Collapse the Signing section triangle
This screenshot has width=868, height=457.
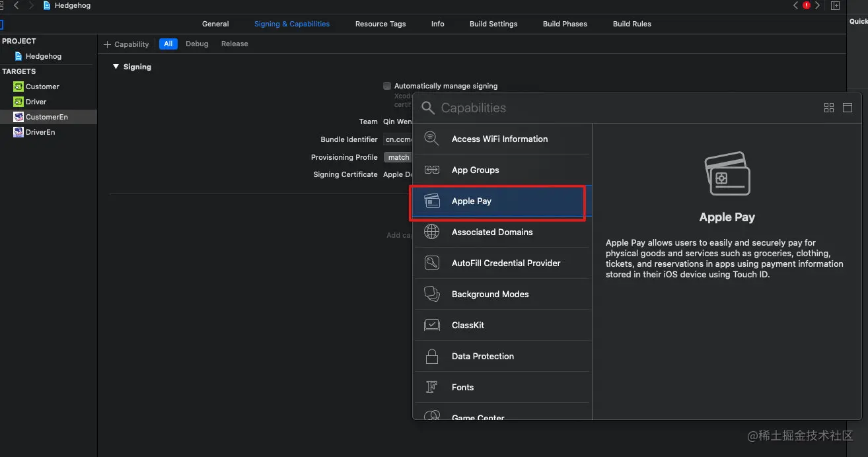tap(116, 67)
